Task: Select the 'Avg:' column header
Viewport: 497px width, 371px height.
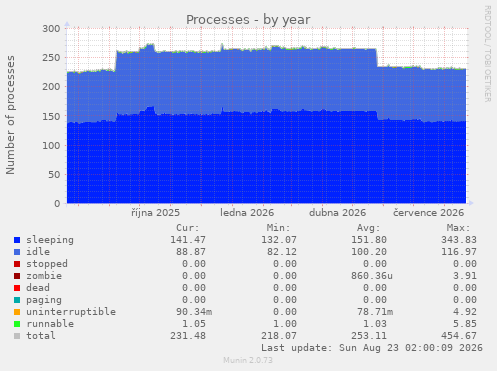Action: click(369, 228)
